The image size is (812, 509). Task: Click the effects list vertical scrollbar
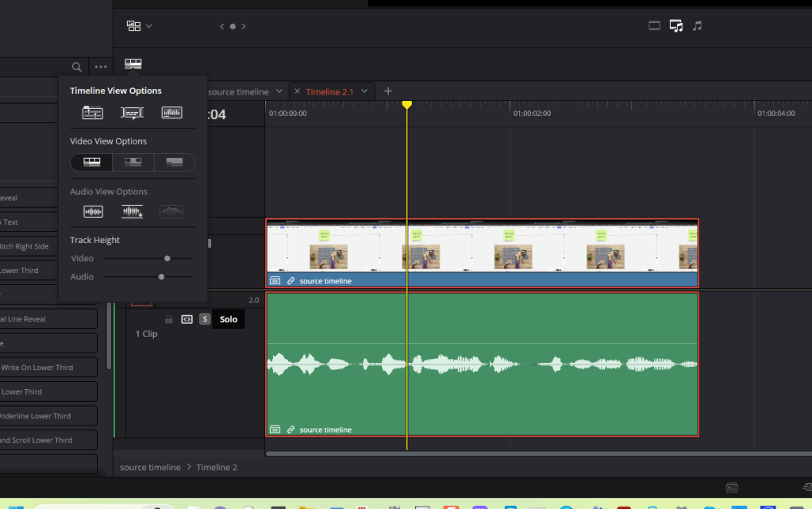coord(109,336)
